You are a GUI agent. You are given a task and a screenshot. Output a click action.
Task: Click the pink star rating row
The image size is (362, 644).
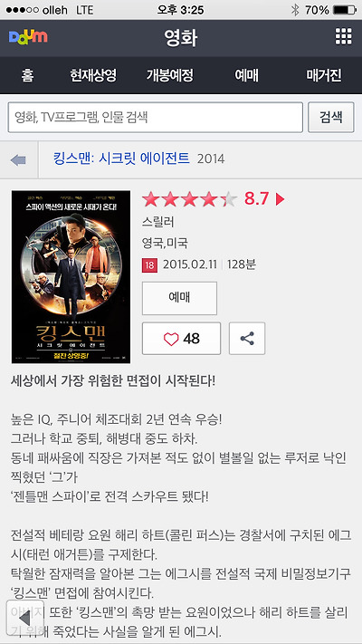[x=190, y=199]
